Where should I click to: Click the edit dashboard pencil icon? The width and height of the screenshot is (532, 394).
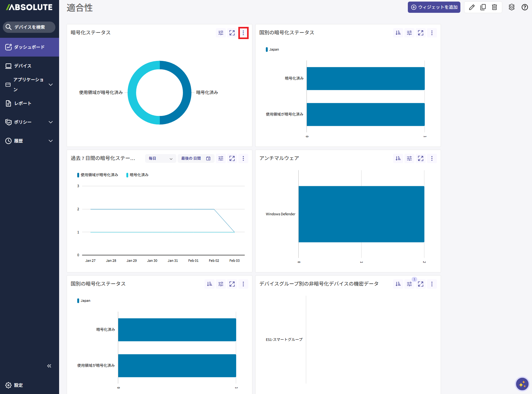472,7
